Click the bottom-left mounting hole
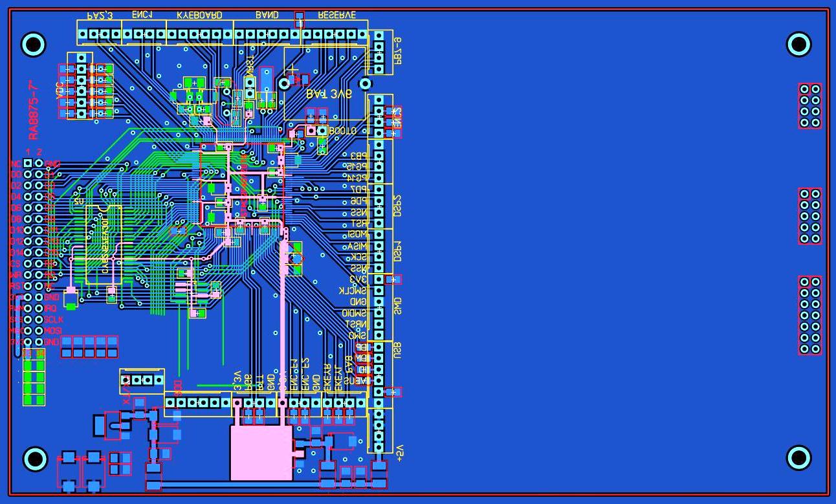Viewport: 836px width, 504px height. [35, 459]
